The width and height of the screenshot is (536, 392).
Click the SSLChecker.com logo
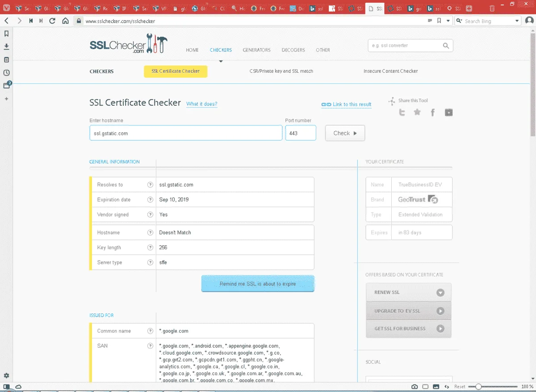tap(128, 44)
